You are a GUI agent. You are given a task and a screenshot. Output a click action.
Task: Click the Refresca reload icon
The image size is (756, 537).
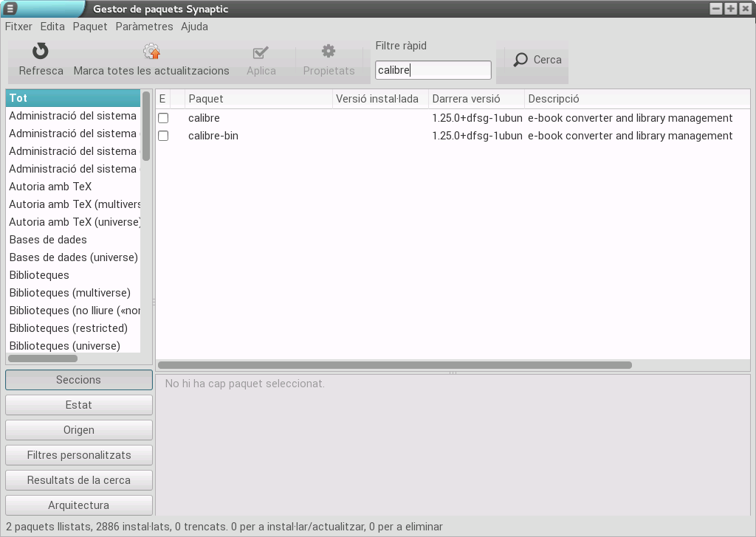click(41, 52)
